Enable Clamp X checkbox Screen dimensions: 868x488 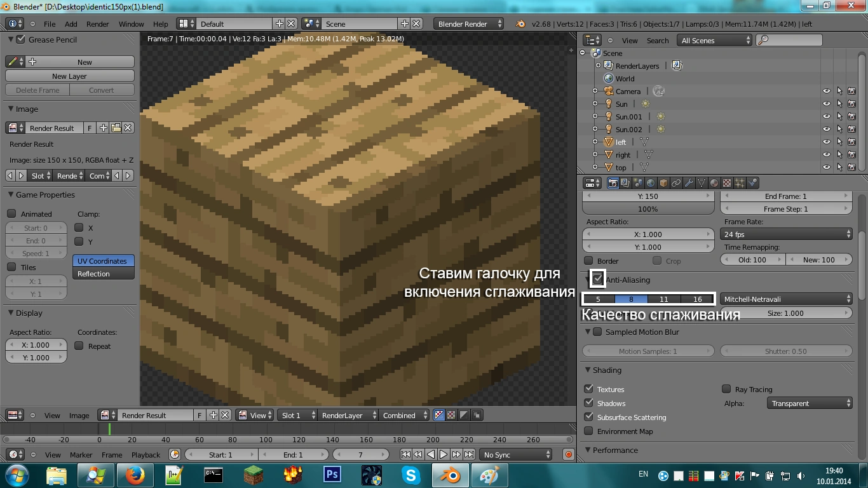point(79,227)
